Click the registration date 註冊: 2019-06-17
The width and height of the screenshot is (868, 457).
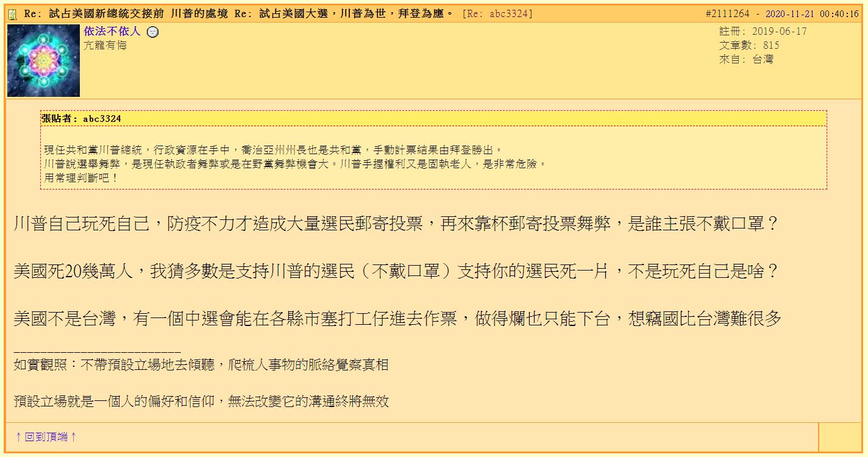(x=763, y=32)
